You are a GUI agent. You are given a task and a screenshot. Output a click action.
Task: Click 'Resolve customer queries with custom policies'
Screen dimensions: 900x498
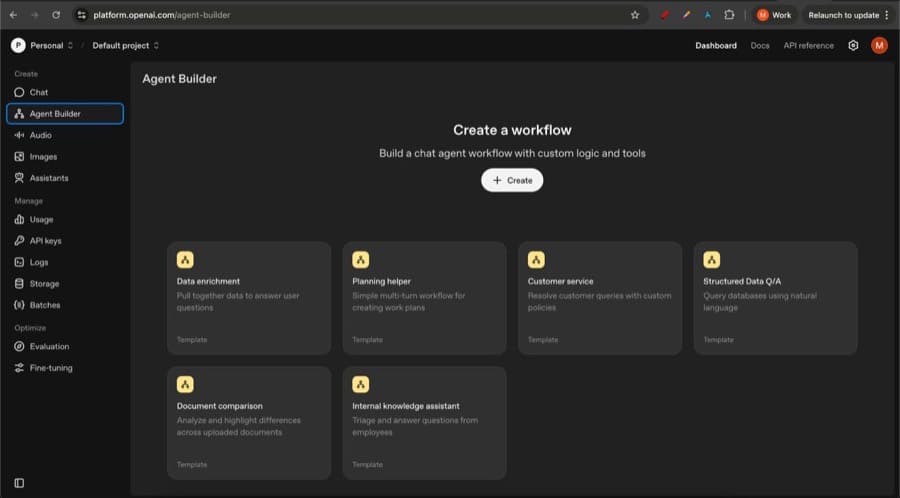pyautogui.click(x=599, y=302)
